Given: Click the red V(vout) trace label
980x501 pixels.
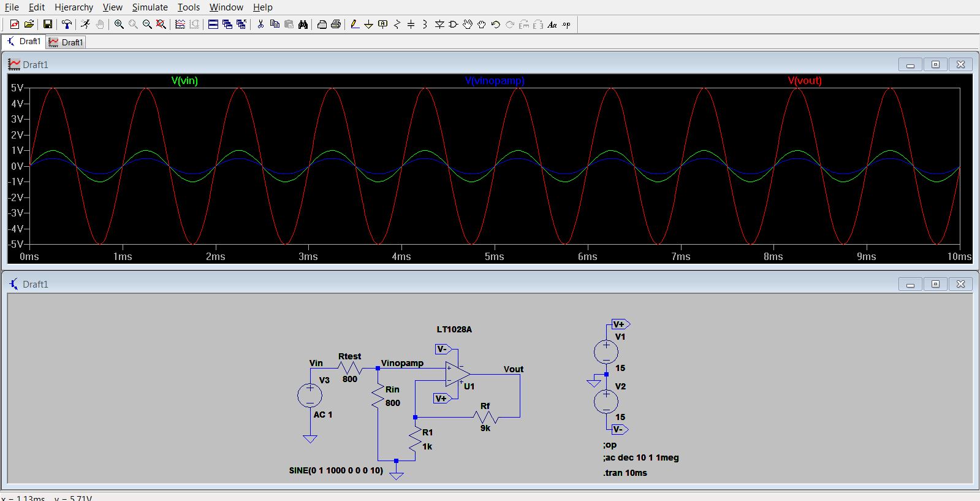Looking at the screenshot, I should (805, 80).
